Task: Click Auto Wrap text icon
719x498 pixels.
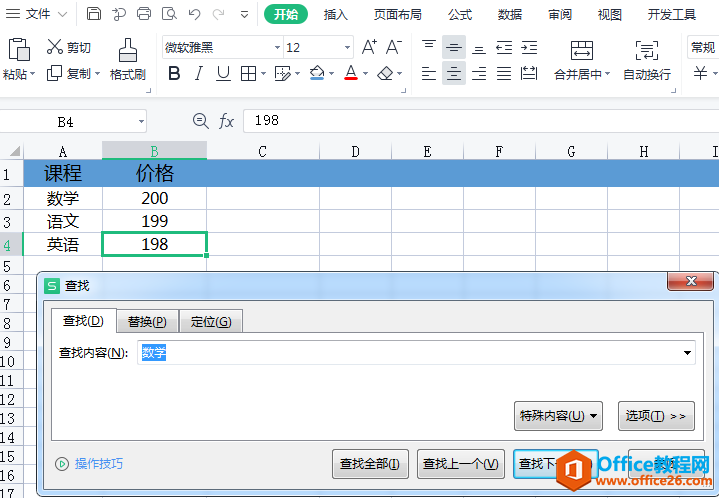Action: (x=647, y=50)
